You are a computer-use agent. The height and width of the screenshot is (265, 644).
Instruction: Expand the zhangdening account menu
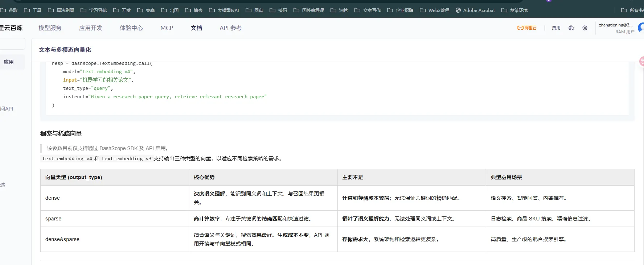point(616,28)
